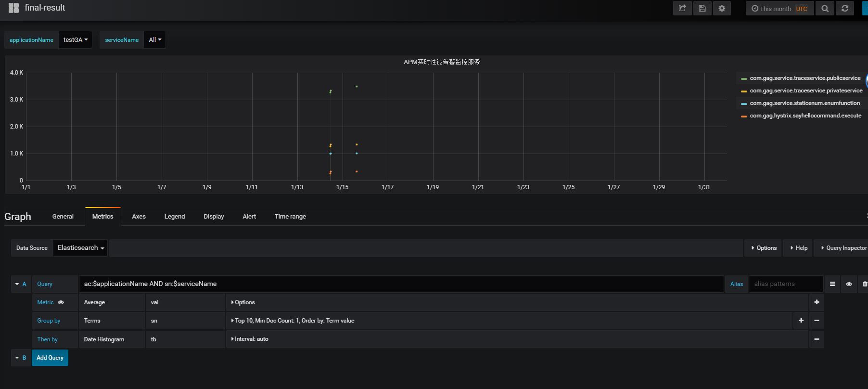Switch to the Legend tab

point(175,217)
